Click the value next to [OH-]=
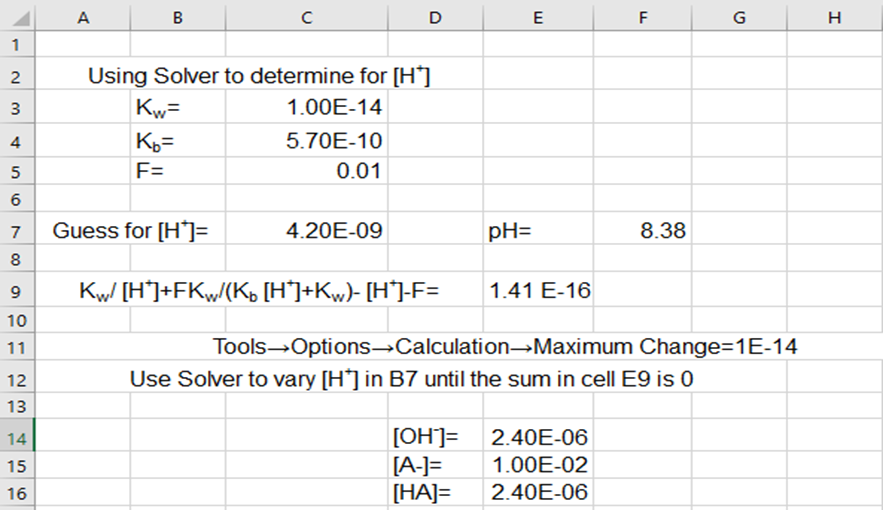883x510 pixels. (540, 437)
